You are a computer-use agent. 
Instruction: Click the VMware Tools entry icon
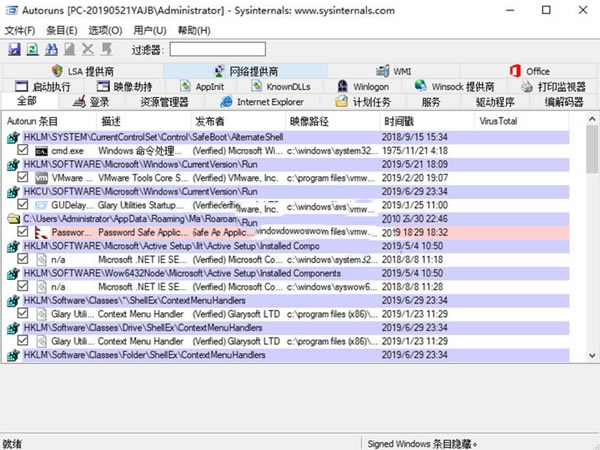click(41, 178)
